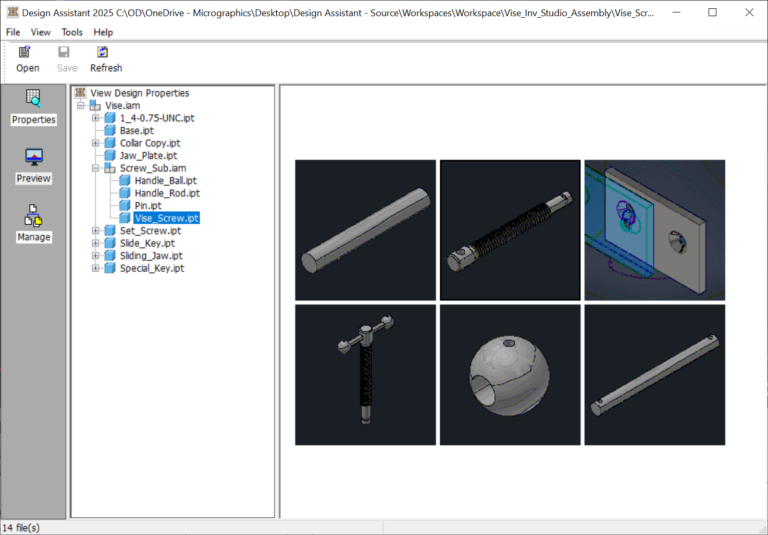Select Jaw_Plate.ipt label in the tree
Screen dimensions: 768x535
pyautogui.click(x=148, y=155)
